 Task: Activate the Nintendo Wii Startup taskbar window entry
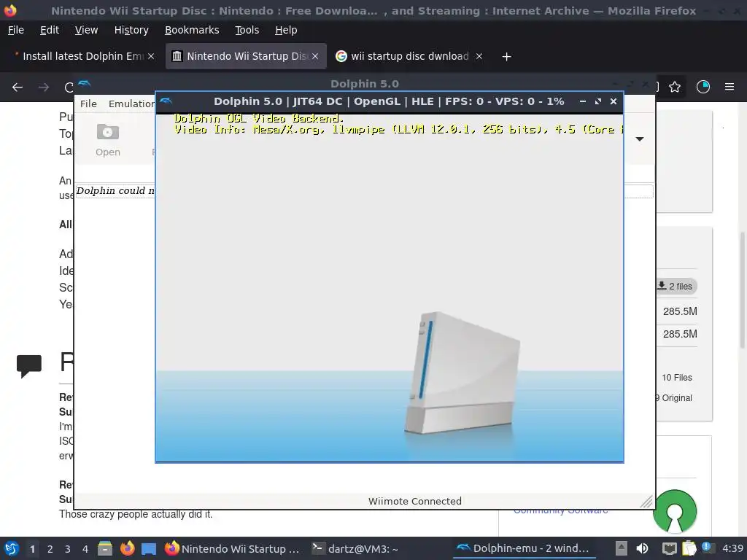233,548
